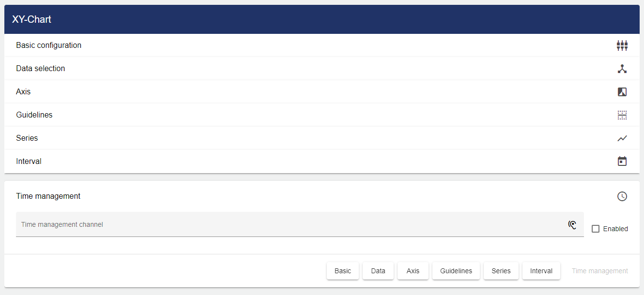644x295 pixels.
Task: Expand the Data selection section
Action: pos(41,69)
